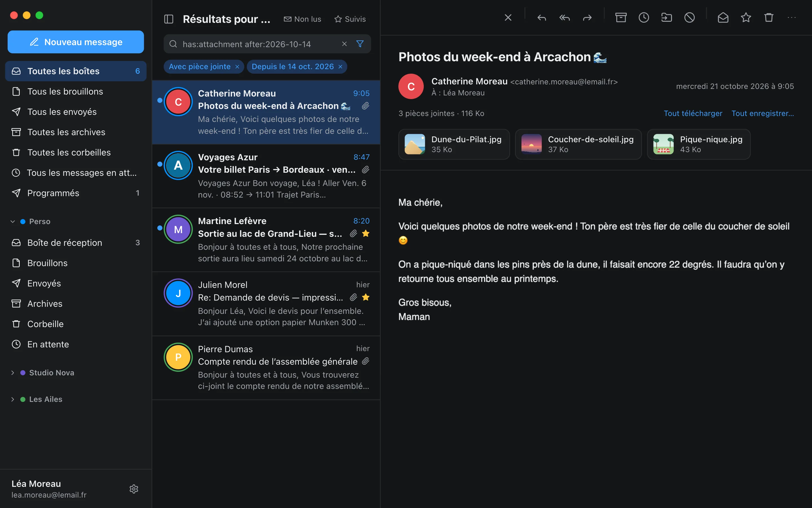The width and height of the screenshot is (812, 508).
Task: Close the message view with the X icon
Action: 508,17
